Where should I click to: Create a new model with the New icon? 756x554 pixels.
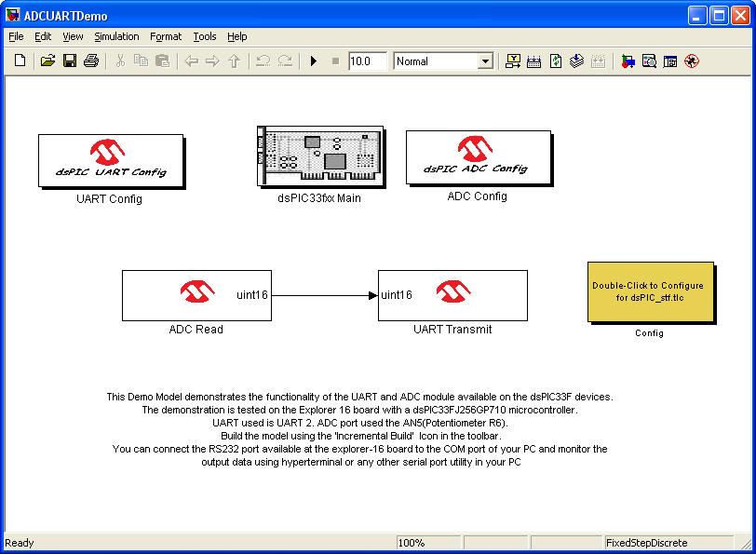point(20,61)
